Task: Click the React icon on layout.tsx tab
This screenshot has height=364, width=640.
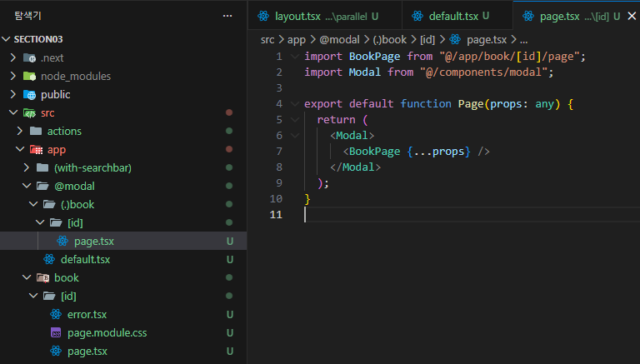Action: (263, 16)
